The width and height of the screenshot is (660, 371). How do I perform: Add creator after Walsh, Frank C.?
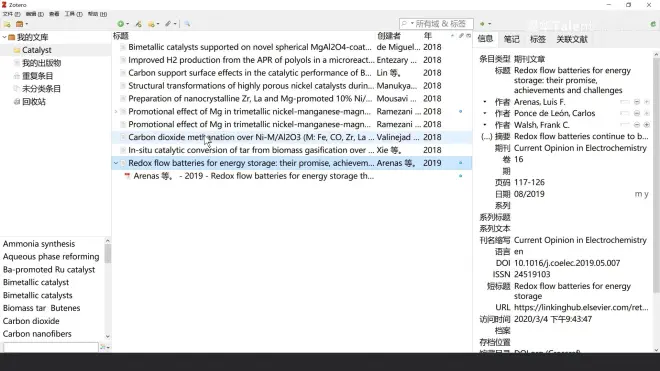[647, 125]
